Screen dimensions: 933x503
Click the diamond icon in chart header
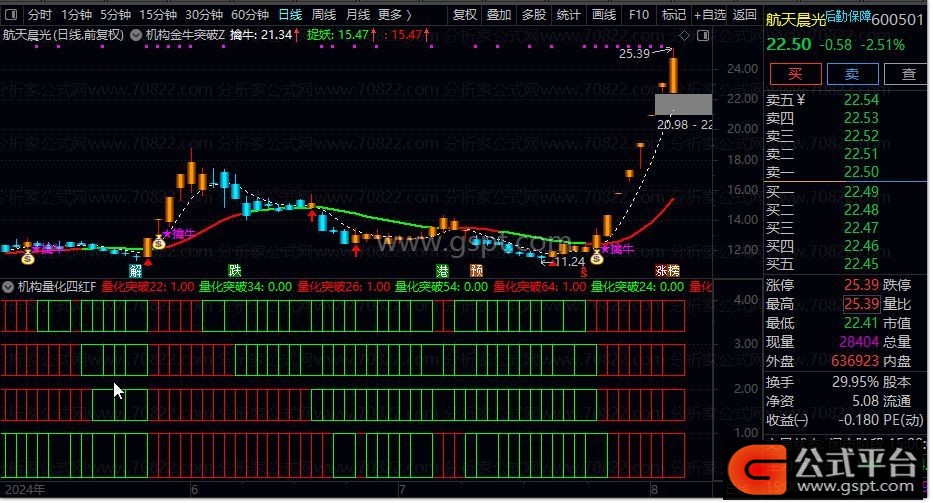tap(684, 36)
